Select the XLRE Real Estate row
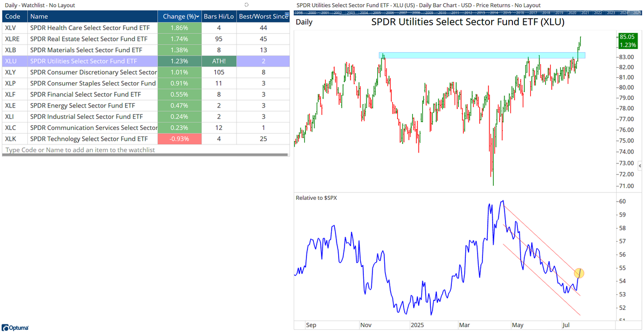The image size is (644, 332). (x=145, y=39)
